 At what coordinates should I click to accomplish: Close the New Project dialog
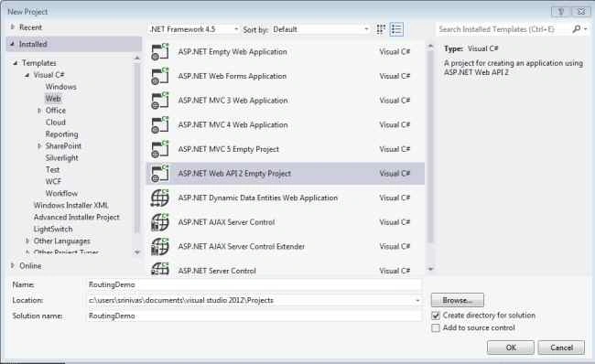pos(580,11)
